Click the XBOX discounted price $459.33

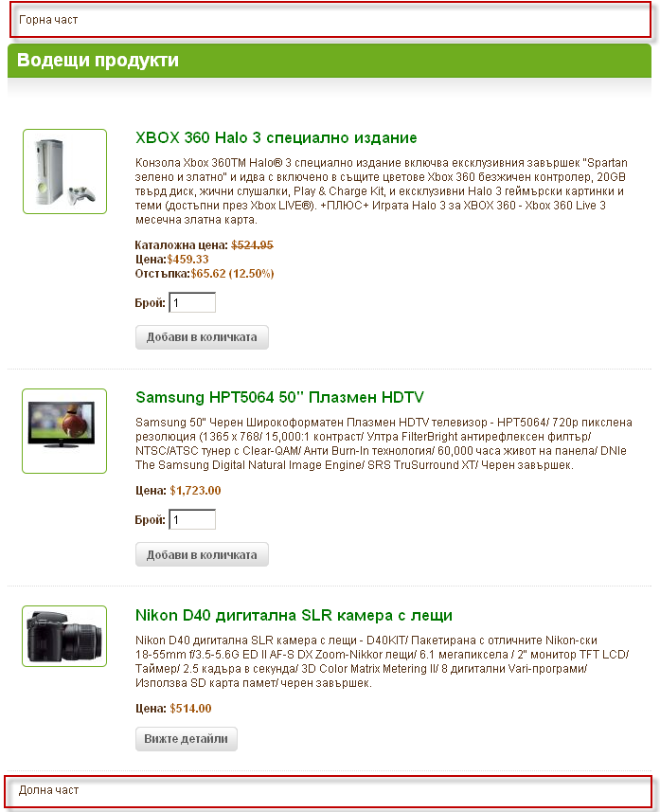(x=187, y=259)
